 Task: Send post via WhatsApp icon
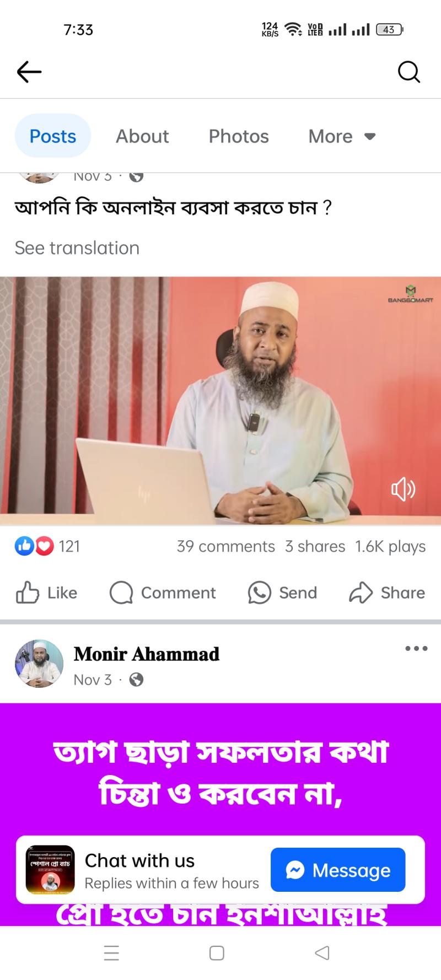[259, 593]
